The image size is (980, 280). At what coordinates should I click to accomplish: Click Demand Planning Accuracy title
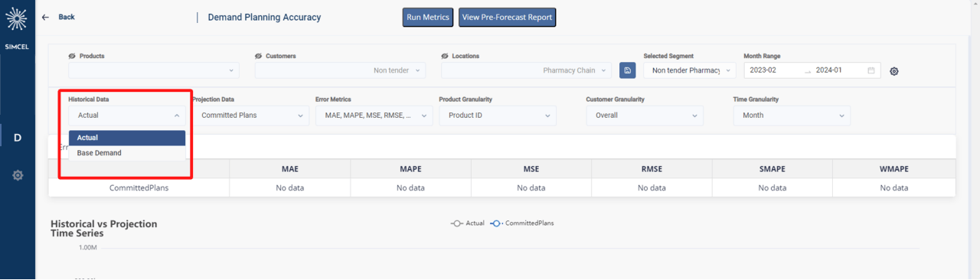pyautogui.click(x=264, y=18)
